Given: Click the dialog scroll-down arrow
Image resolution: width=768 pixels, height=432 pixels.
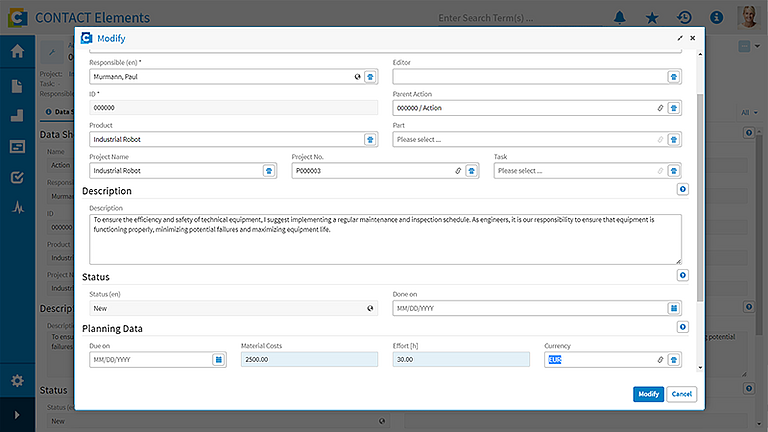Looking at the screenshot, I should pos(700,367).
